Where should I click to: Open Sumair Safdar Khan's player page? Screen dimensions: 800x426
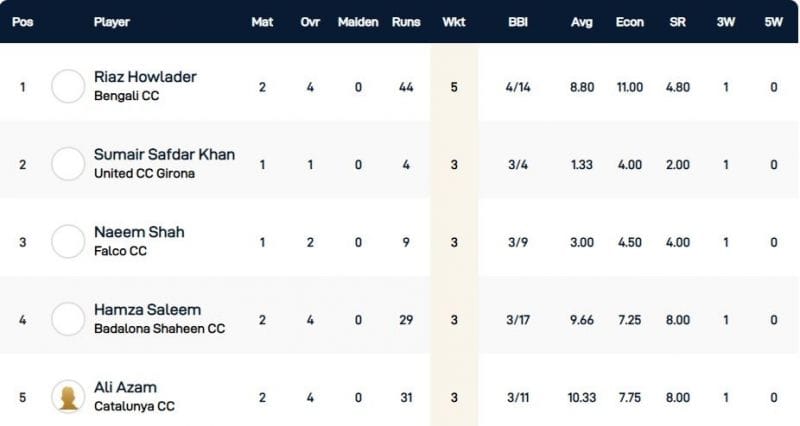coord(164,154)
